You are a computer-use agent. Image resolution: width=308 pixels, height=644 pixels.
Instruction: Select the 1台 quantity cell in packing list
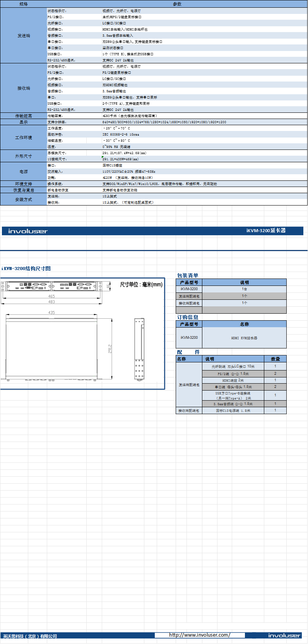click(245, 289)
